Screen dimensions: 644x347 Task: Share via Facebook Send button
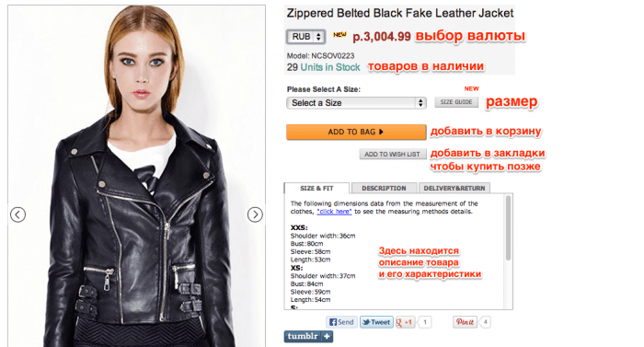pos(341,322)
